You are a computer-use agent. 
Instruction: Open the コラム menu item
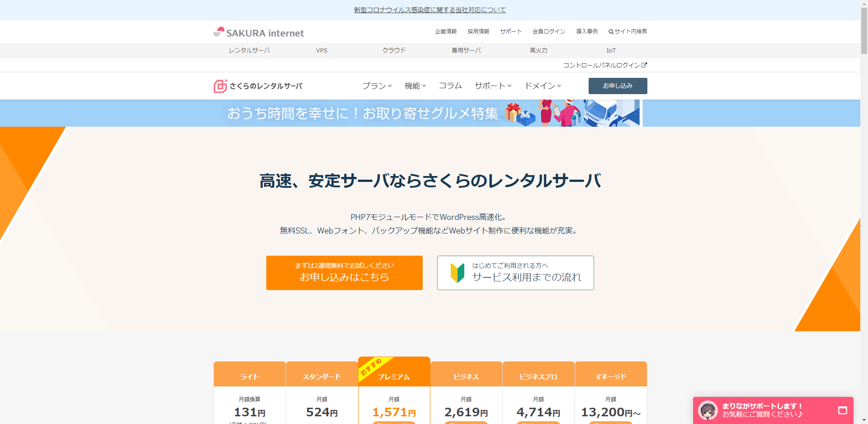click(450, 86)
